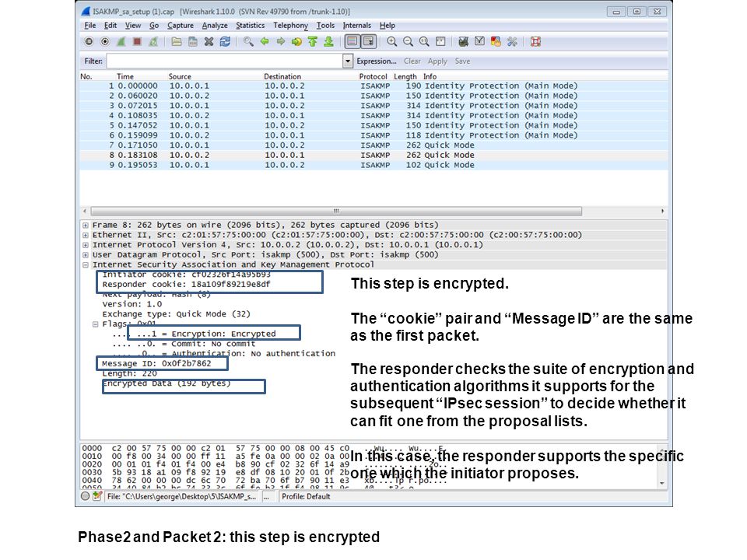Click the Apply filter button
Image resolution: width=747 pixels, height=560 pixels.
click(x=437, y=61)
